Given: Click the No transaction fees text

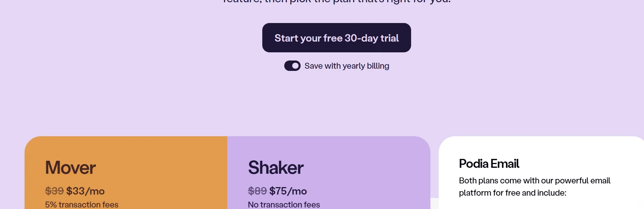Looking at the screenshot, I should 284,205.
